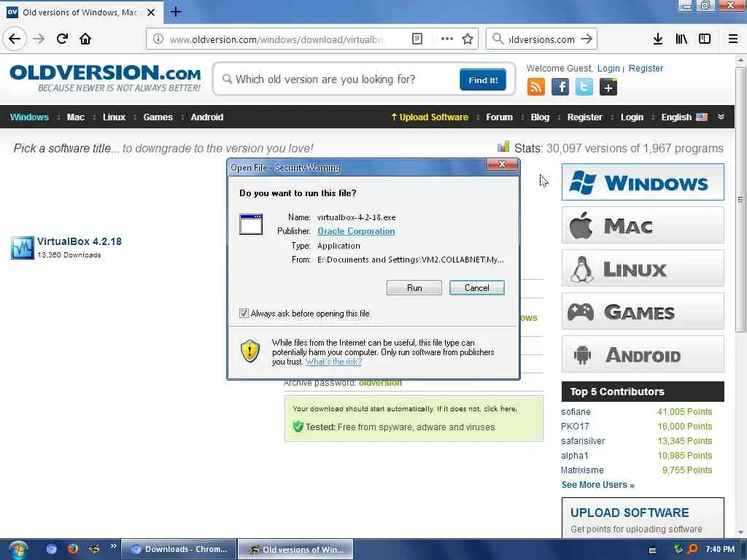Open the What's the risk link

333,362
